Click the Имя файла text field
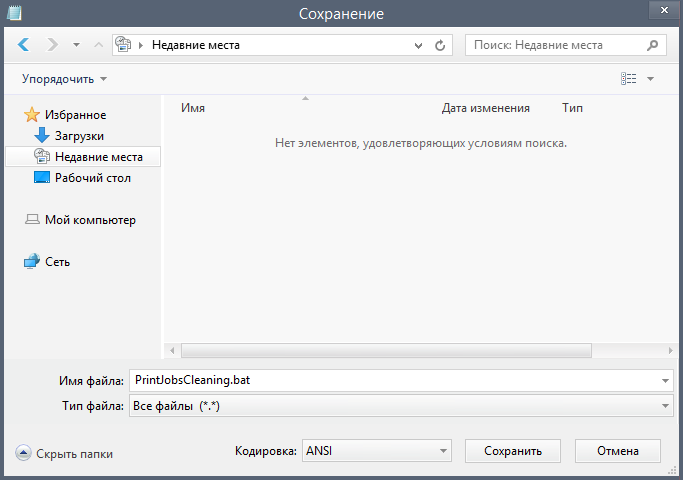Screen dimensions: 683x480 pyautogui.click(x=401, y=380)
